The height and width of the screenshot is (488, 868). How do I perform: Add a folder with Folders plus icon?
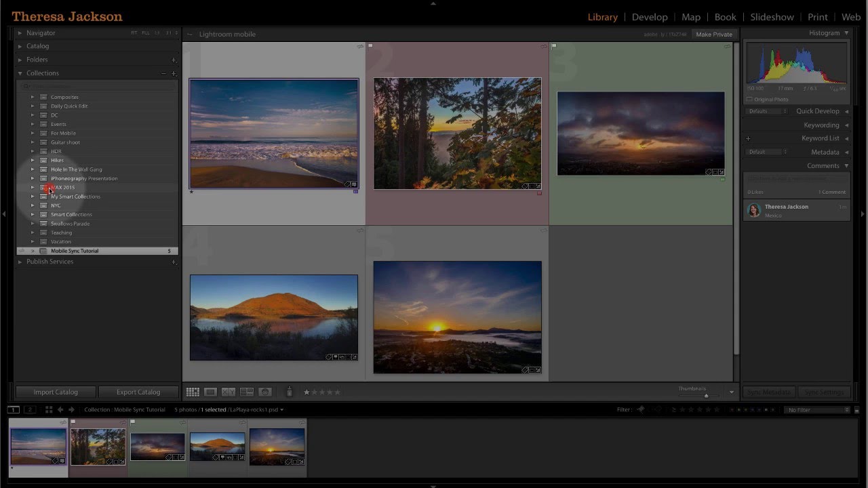174,60
